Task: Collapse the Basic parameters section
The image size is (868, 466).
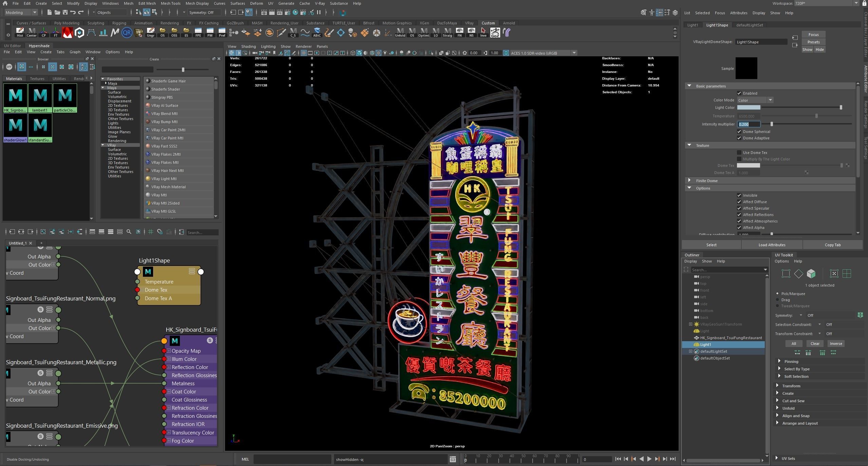Action: (689, 86)
